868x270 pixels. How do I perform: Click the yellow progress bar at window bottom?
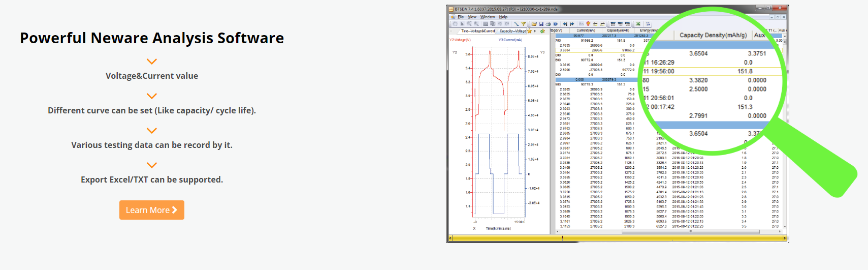pyautogui.click(x=617, y=237)
